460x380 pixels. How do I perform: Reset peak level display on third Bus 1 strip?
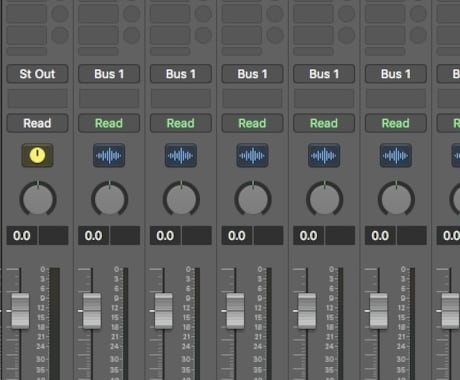269,236
